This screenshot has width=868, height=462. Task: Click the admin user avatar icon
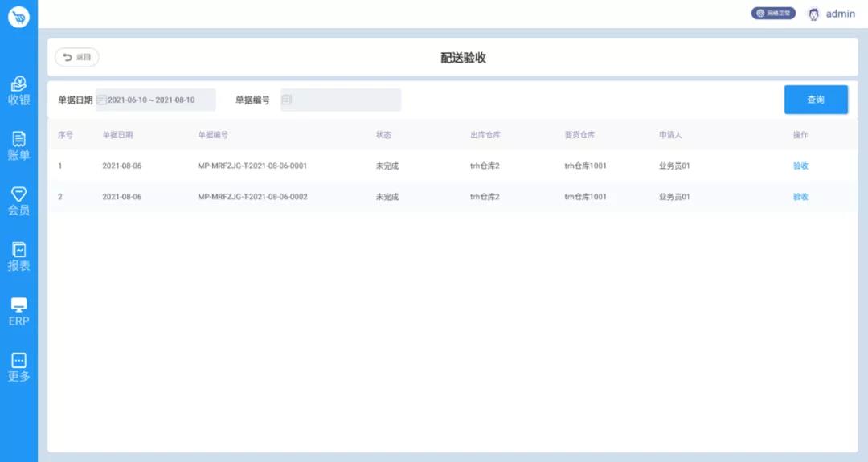[x=813, y=14]
